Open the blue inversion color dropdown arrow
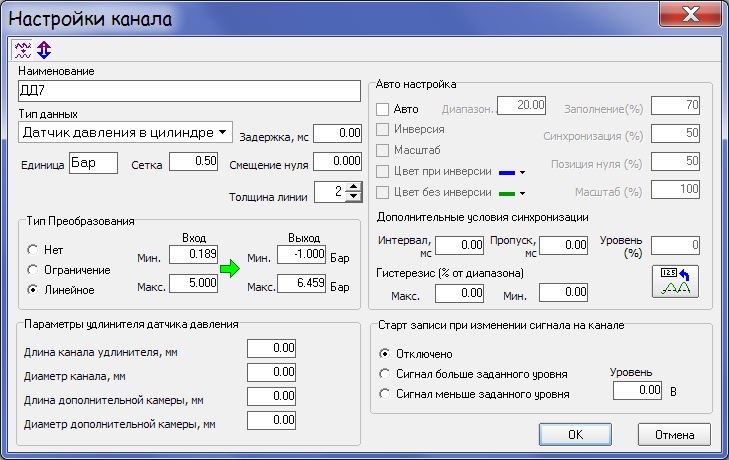The height and width of the screenshot is (460, 729). [523, 173]
